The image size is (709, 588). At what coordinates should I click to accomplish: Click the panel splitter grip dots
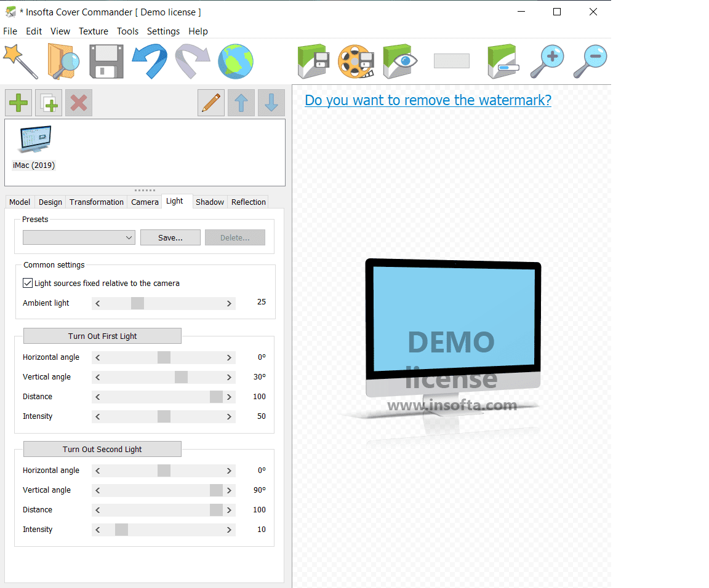tap(145, 190)
